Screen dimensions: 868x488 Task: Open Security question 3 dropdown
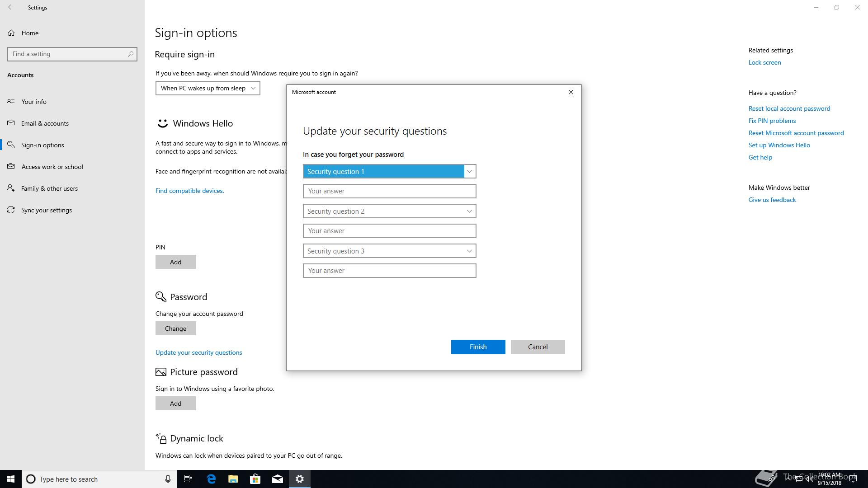389,251
